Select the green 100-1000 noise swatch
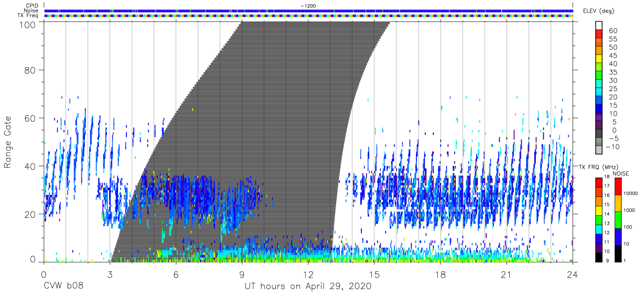 618,219
